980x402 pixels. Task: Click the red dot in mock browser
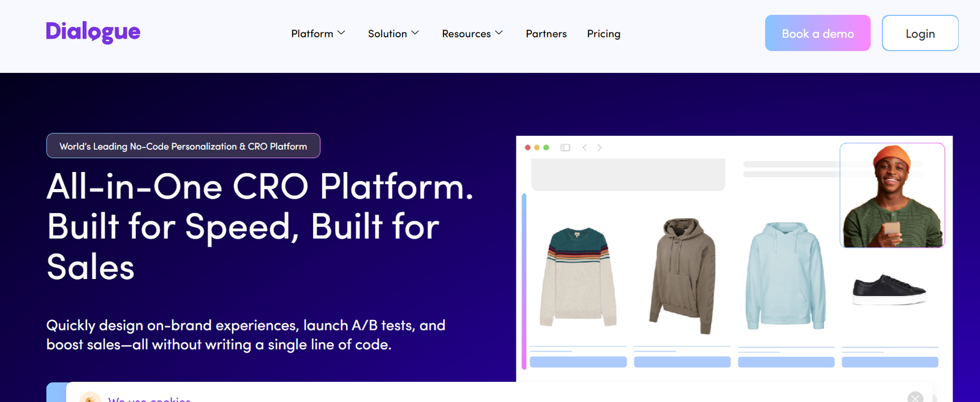pyautogui.click(x=527, y=147)
